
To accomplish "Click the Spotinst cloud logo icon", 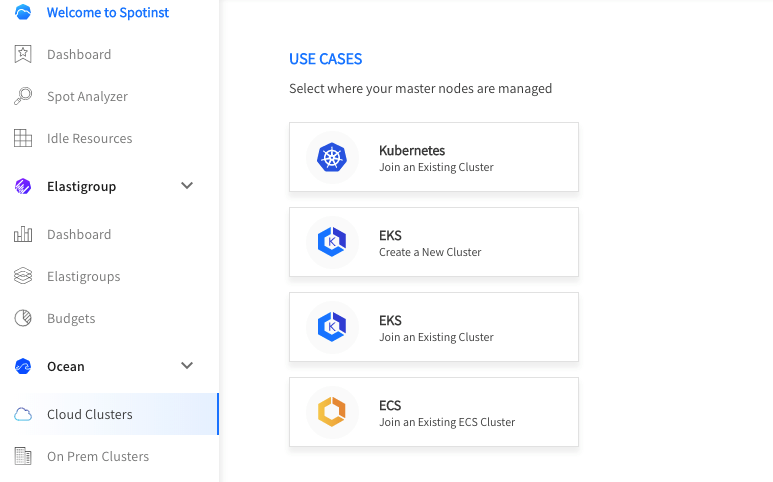I will tap(23, 13).
